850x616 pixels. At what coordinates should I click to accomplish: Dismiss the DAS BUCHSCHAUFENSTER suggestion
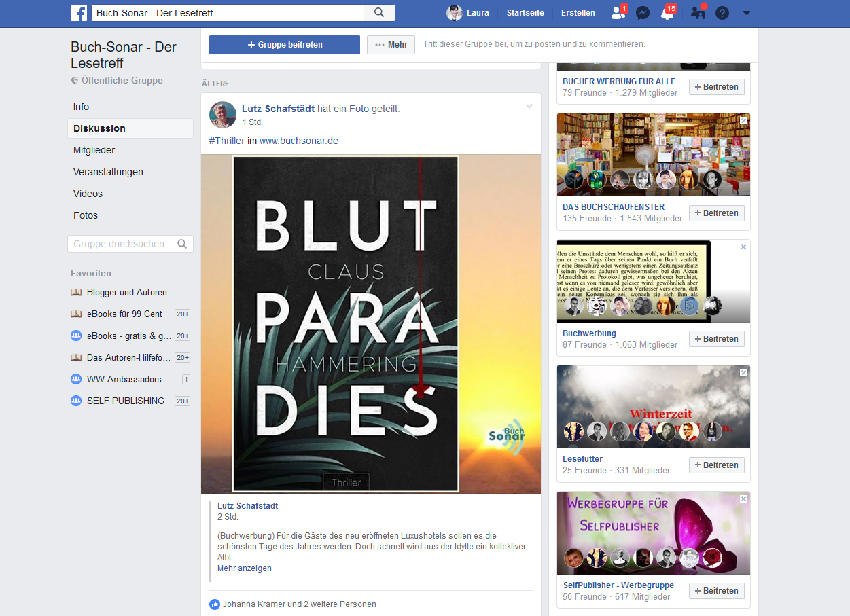743,120
